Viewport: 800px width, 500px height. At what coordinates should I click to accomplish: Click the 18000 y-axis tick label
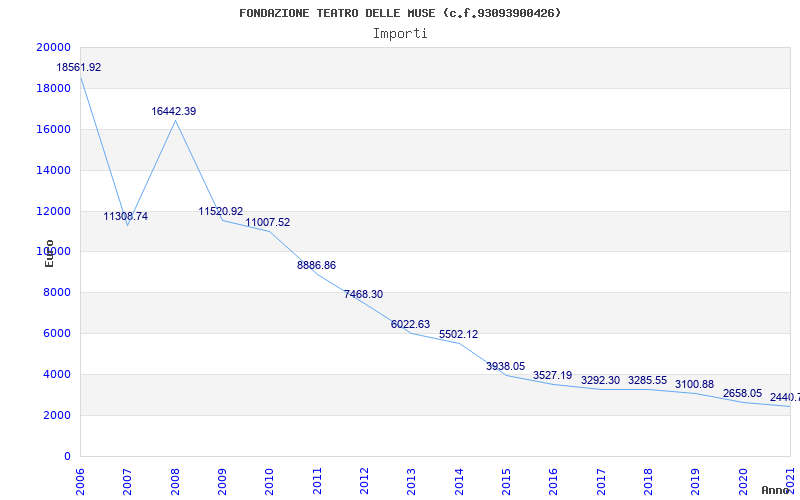coord(53,88)
